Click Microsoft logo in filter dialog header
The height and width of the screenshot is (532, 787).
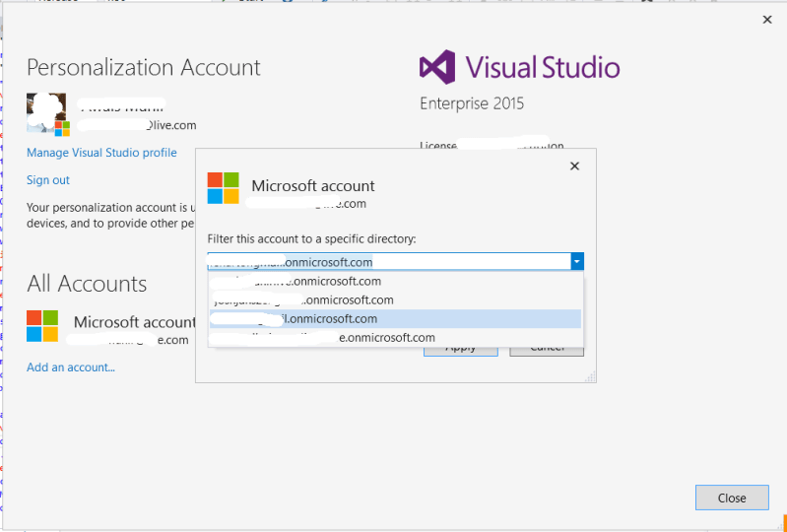[x=224, y=188]
